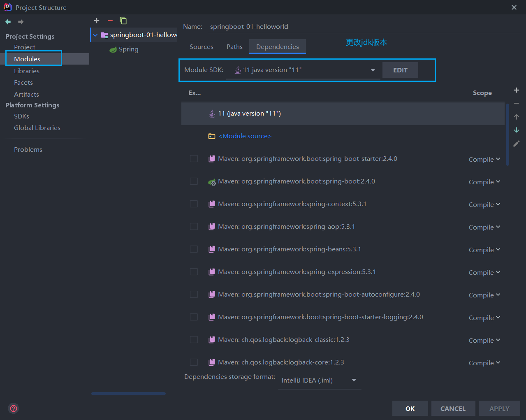Screen dimensions: 526x420
Task: Check export box for spring-boot-starter:2.4.0
Action: tap(194, 159)
